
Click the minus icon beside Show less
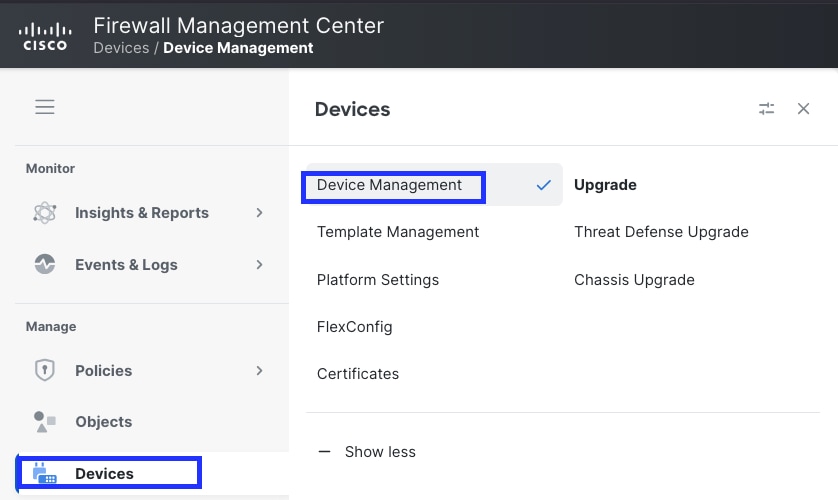[324, 452]
